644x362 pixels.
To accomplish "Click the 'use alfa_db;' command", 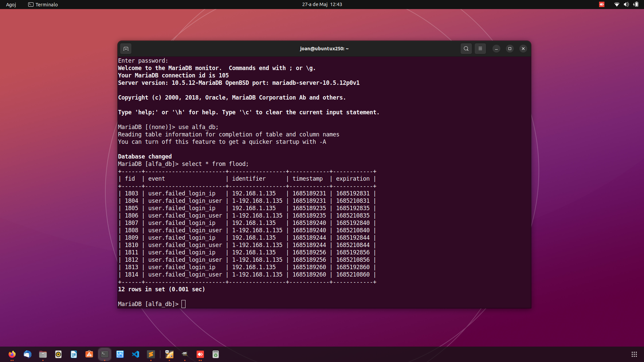I will click(x=199, y=127).
